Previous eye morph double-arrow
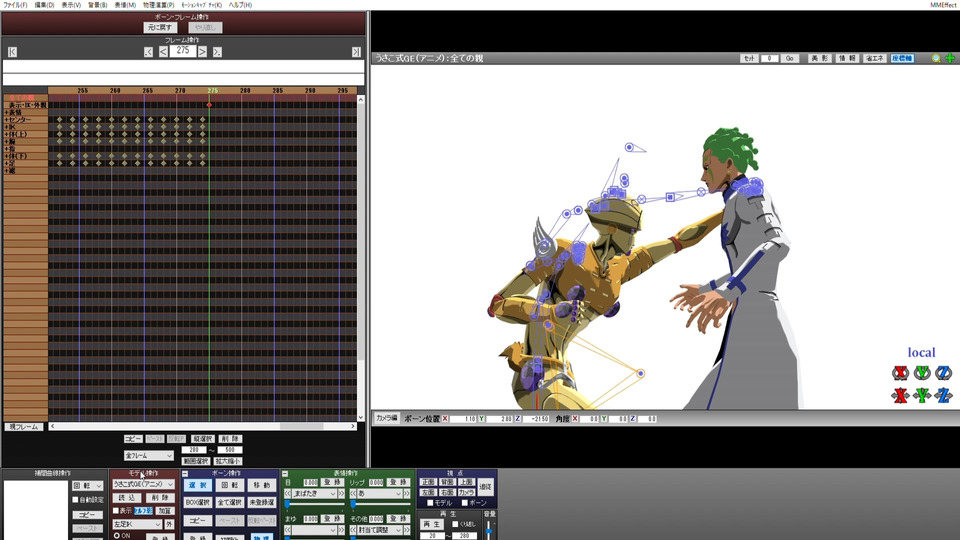Viewport: 960px width, 540px height. click(x=288, y=493)
